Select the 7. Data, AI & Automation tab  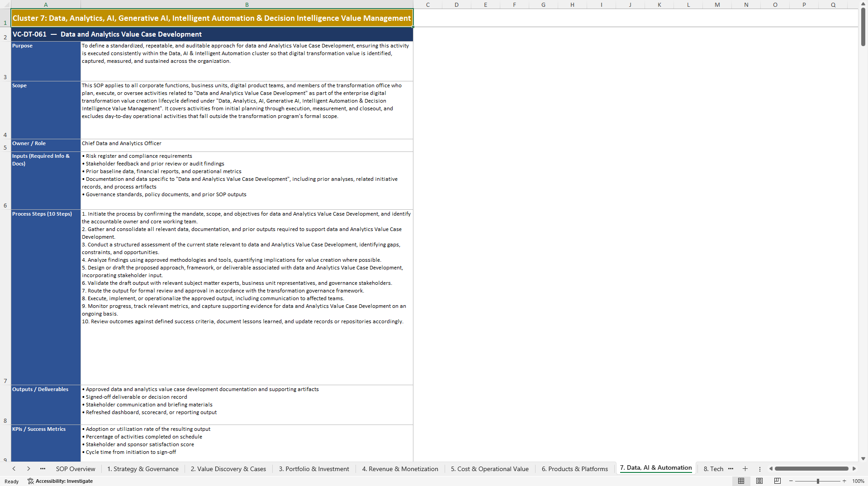pos(656,468)
